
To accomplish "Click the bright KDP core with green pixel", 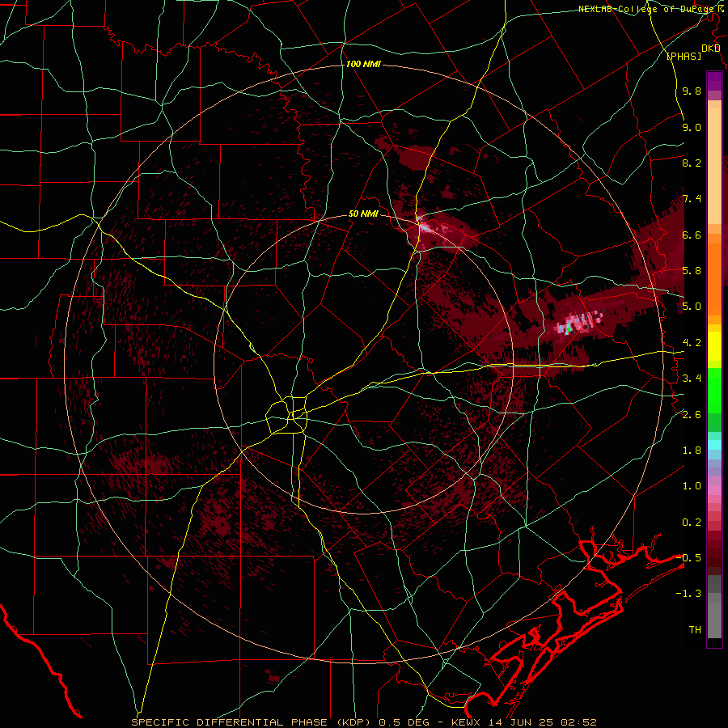I will [569, 328].
